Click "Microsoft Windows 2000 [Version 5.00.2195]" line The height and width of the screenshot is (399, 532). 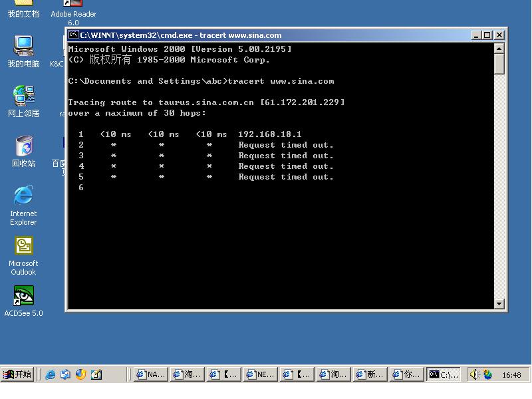[180, 49]
